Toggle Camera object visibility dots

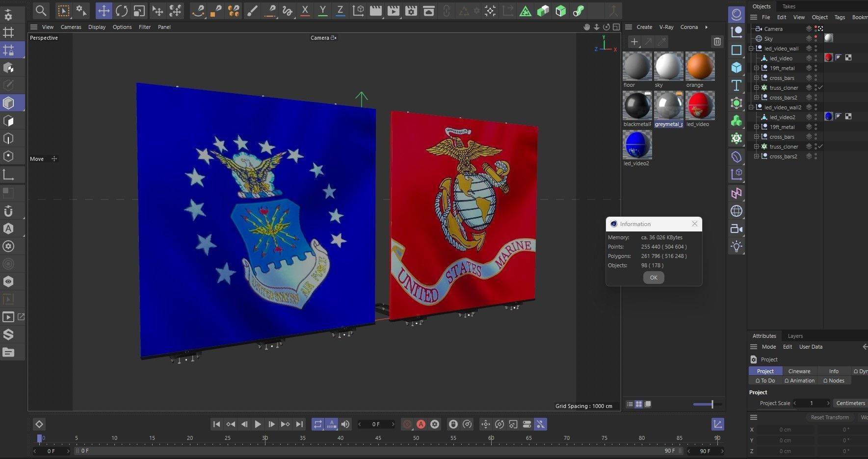click(x=815, y=28)
